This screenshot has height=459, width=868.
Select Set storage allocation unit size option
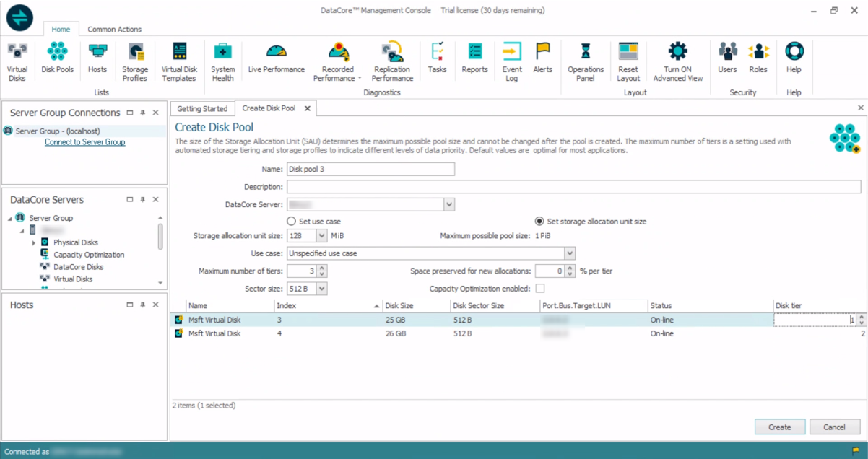tap(539, 222)
